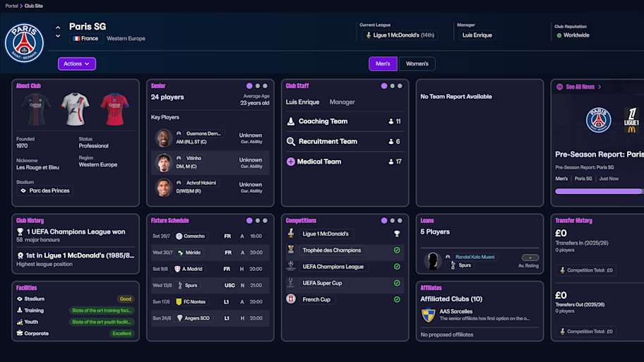Select third page dot in Senior panel
The image size is (644, 362).
pyautogui.click(x=265, y=86)
